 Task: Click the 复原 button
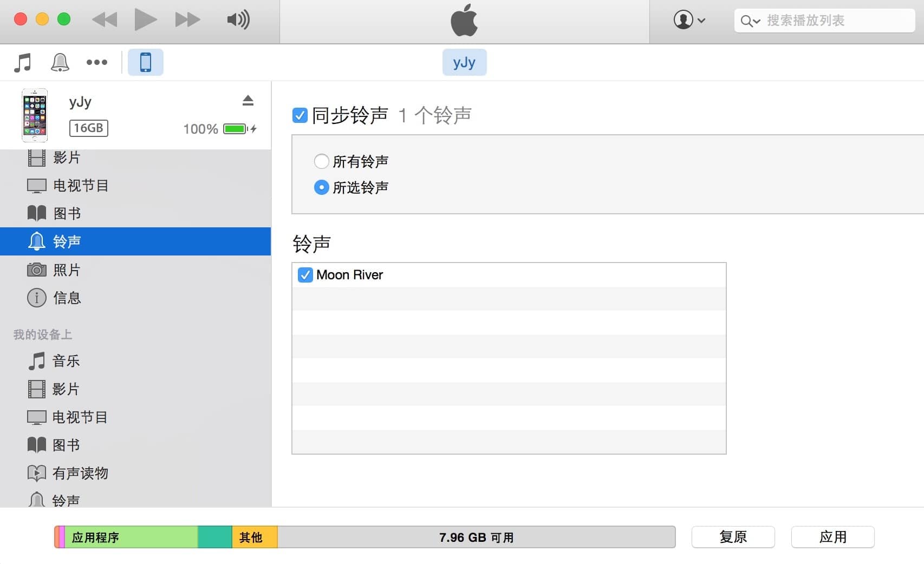pyautogui.click(x=733, y=537)
